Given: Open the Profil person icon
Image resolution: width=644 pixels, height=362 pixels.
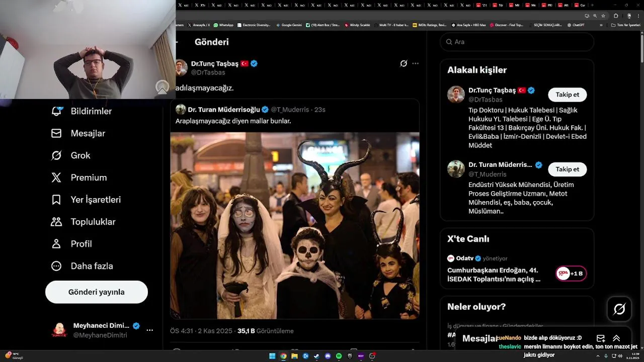Looking at the screenshot, I should coord(56,244).
